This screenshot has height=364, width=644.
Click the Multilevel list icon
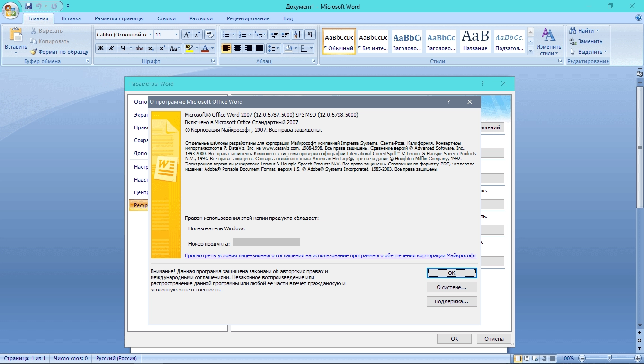pos(259,35)
